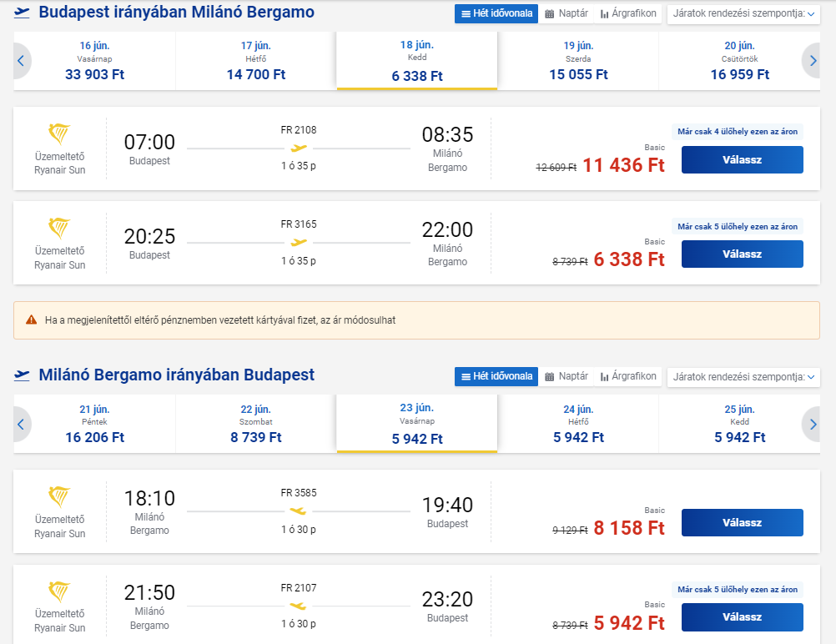This screenshot has width=836, height=644.
Task: Click plane icon under FR 3585
Action: click(x=299, y=511)
